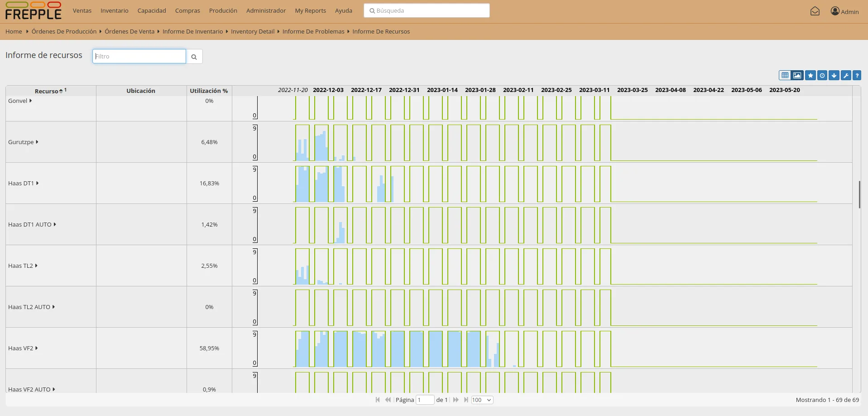Follow the Informe De Problemas breadcrumb link
This screenshot has width=868, height=416.
click(313, 31)
